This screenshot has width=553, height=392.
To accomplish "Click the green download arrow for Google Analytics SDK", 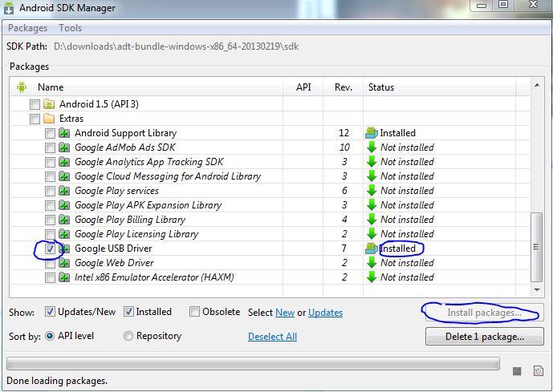I will (372, 162).
